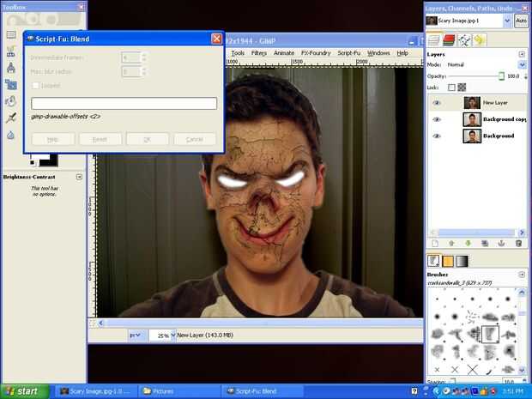The width and height of the screenshot is (532, 399).
Task: Switch to the Scary Image.jpg taskbar button
Action: click(96, 391)
